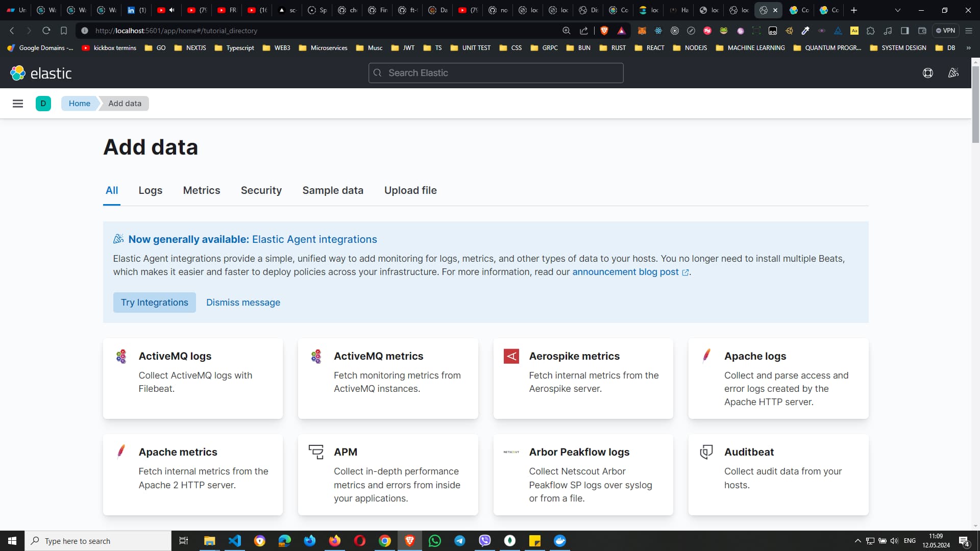Open the announcement blog post link
Screen dimensions: 980x551
[626, 272]
